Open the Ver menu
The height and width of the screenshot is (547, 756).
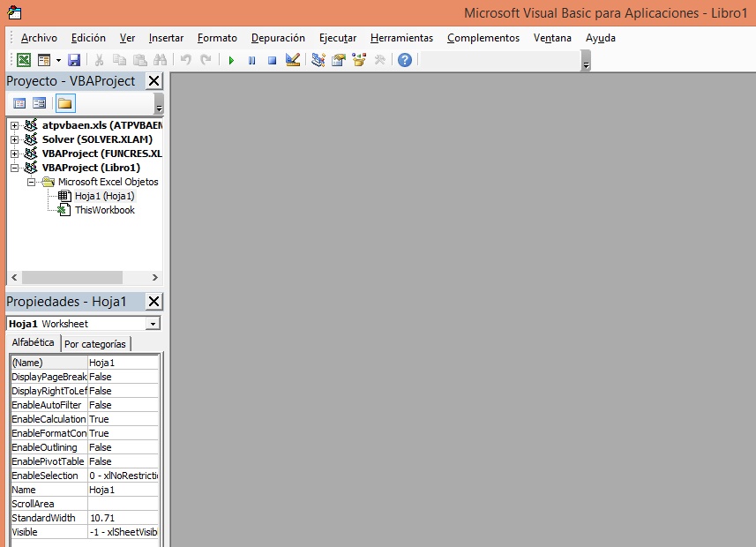pos(127,38)
